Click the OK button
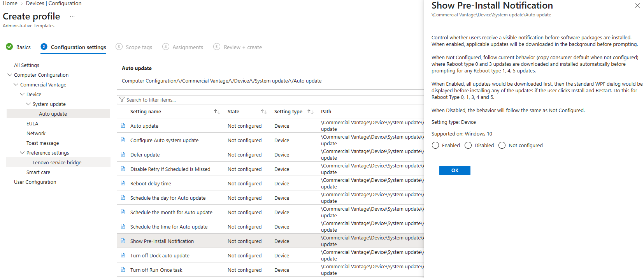644x278 pixels. [x=455, y=171]
